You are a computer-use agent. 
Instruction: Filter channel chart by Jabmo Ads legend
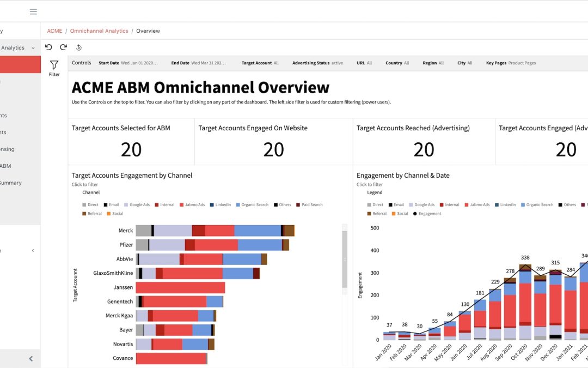pyautogui.click(x=192, y=204)
